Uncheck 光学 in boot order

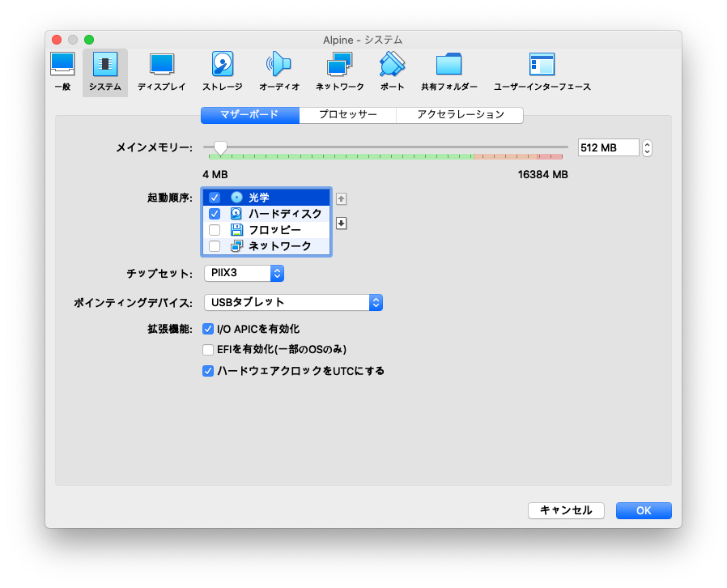coord(215,198)
